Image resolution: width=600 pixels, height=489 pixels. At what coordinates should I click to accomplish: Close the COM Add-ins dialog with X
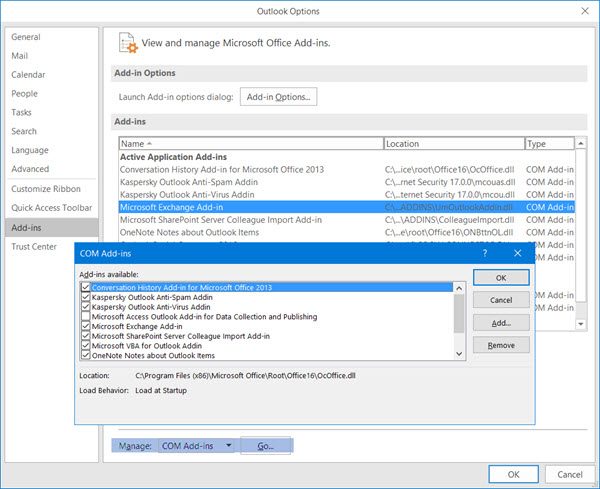point(516,256)
